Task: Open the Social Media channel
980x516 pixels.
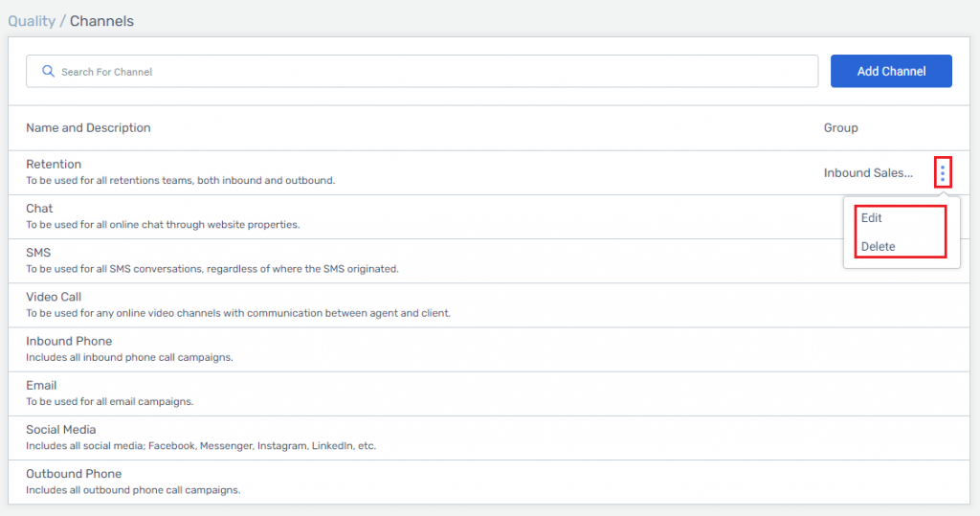Action: (489, 437)
